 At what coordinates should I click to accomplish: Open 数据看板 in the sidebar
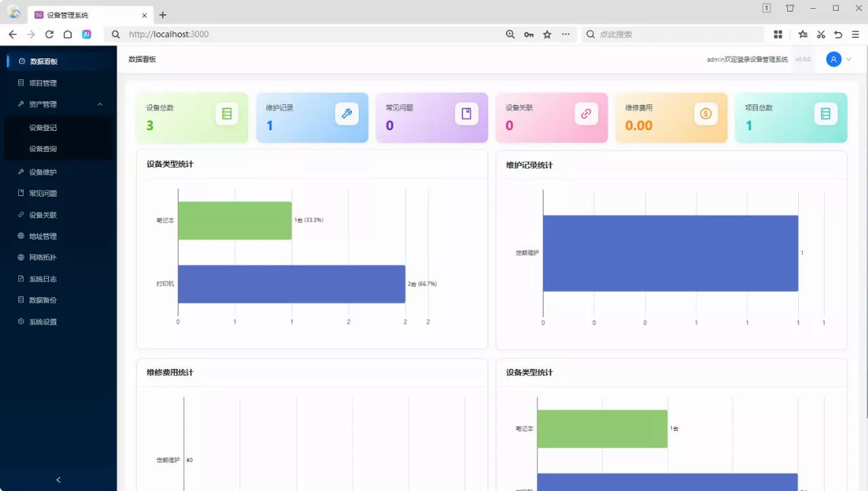tap(58, 61)
